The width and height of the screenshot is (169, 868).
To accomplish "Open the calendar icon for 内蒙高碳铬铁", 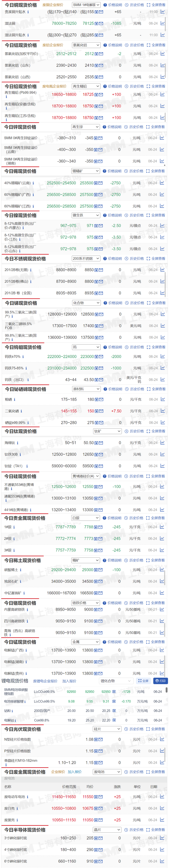I will 96,610.
